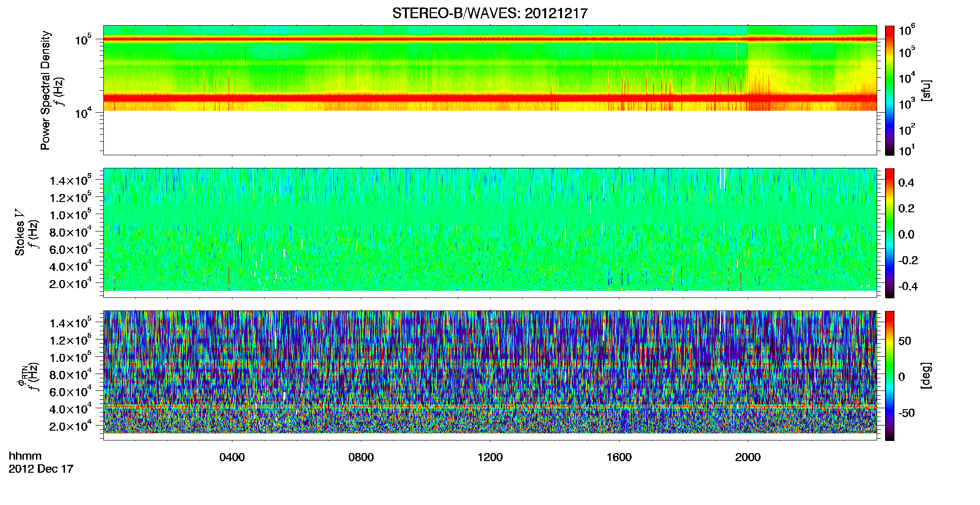Click the Stokes V colorbar
This screenshot has height=505, width=980.
[x=890, y=233]
